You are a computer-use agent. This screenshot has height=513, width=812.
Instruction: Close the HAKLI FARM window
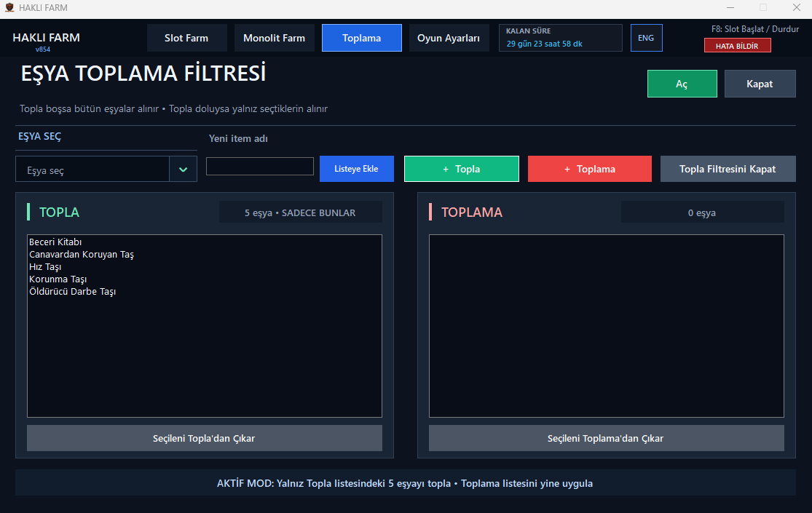point(797,8)
